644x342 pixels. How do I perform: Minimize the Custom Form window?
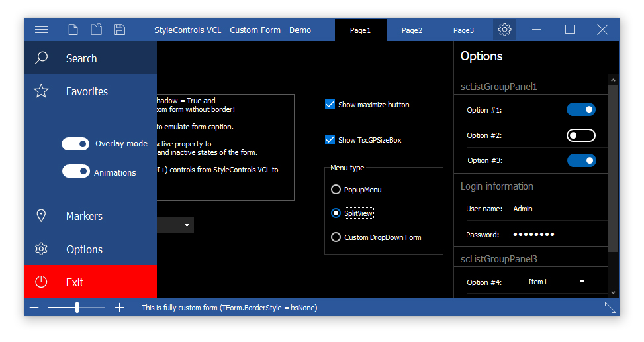pos(536,30)
